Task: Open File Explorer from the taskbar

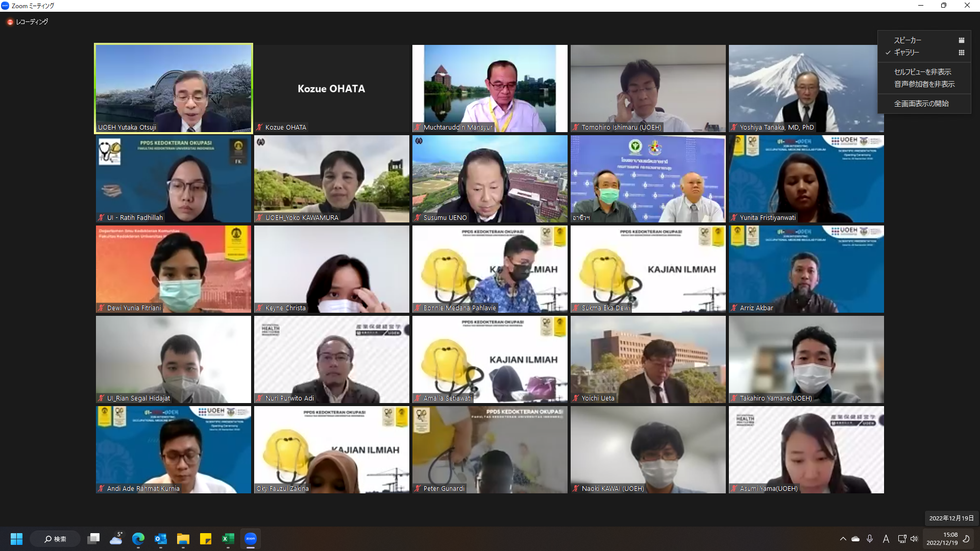Action: tap(183, 539)
